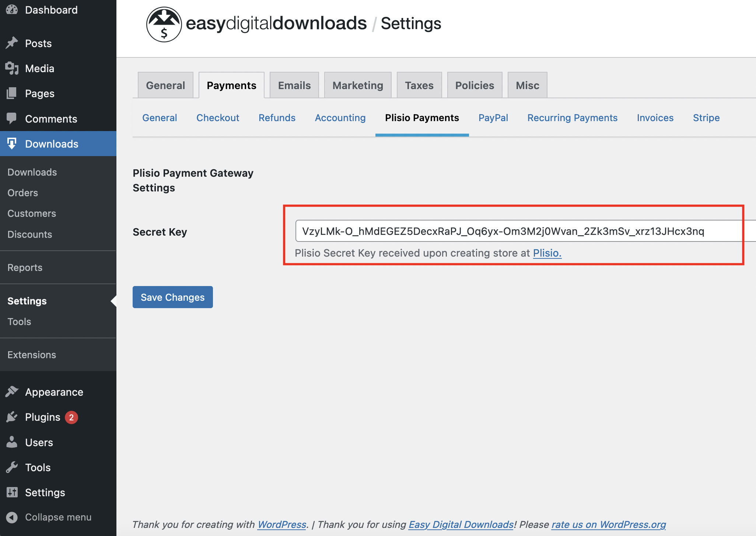Open Appearance via the brush icon
The height and width of the screenshot is (536, 756).
point(11,391)
